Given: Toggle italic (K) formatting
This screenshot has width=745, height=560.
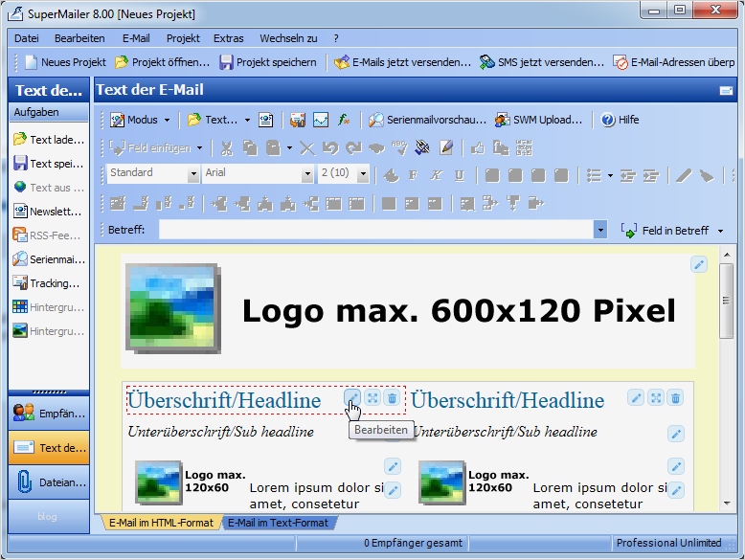Looking at the screenshot, I should tap(436, 176).
